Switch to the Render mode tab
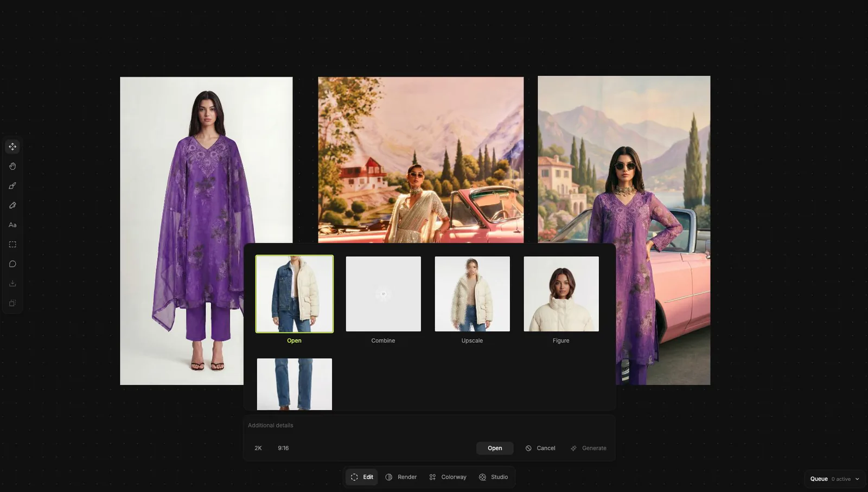 pos(401,477)
